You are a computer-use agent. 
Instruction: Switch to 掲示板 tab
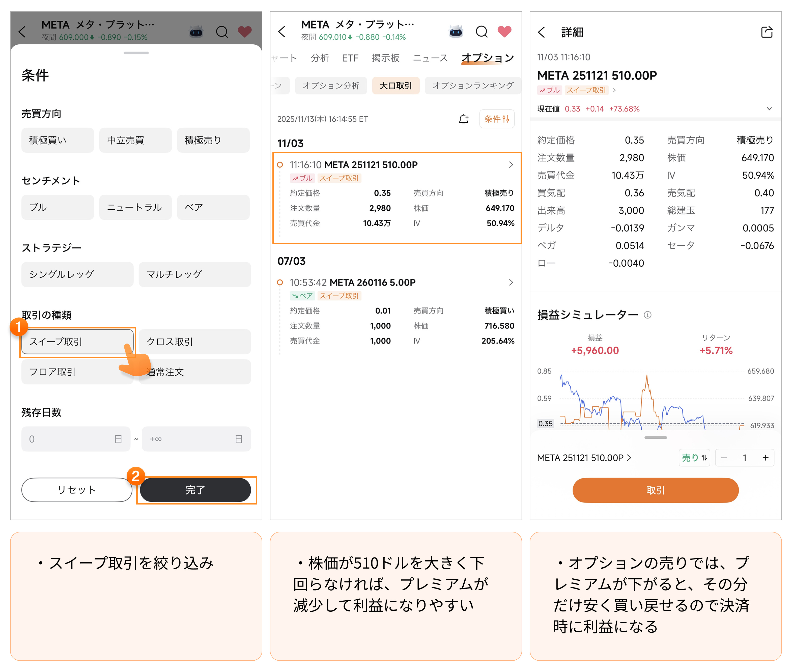coord(385,58)
